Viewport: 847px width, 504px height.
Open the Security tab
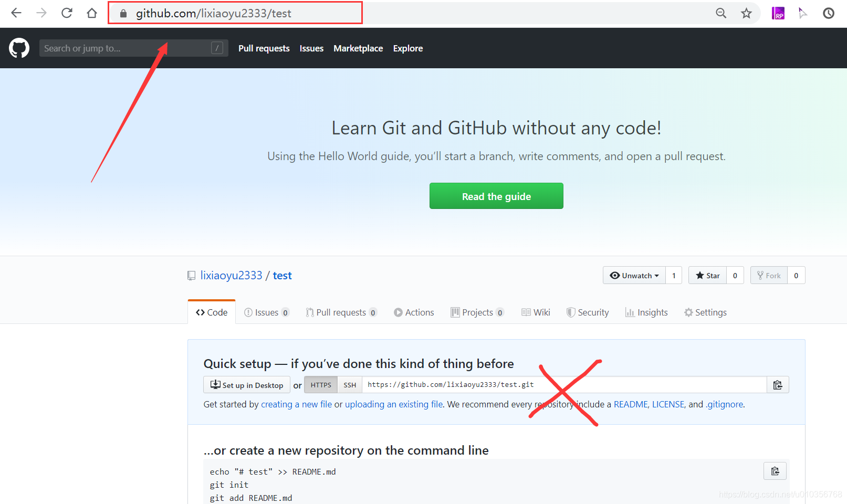tap(588, 312)
